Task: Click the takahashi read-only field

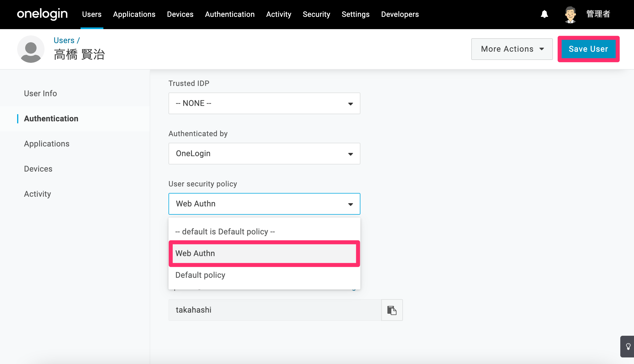Action: (275, 310)
